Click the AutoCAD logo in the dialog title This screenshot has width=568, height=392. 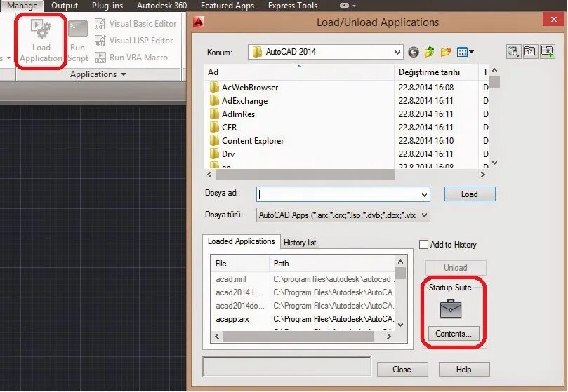[199, 22]
